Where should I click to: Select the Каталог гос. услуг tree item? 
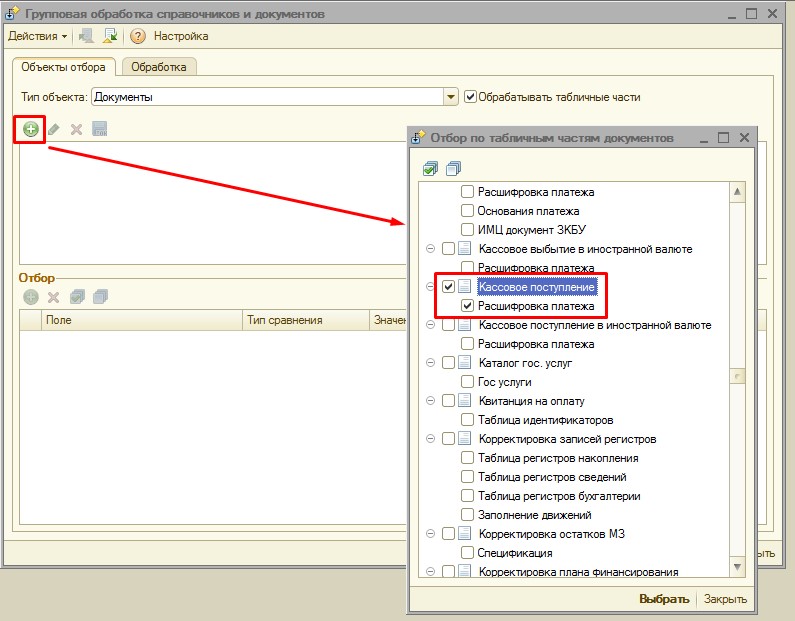[524, 363]
